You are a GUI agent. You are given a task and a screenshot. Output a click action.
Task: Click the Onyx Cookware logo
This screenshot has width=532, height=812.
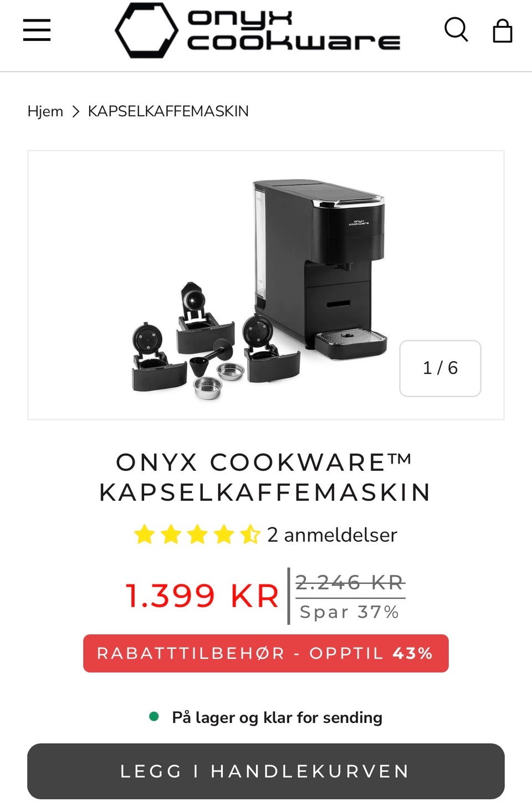pos(258,30)
